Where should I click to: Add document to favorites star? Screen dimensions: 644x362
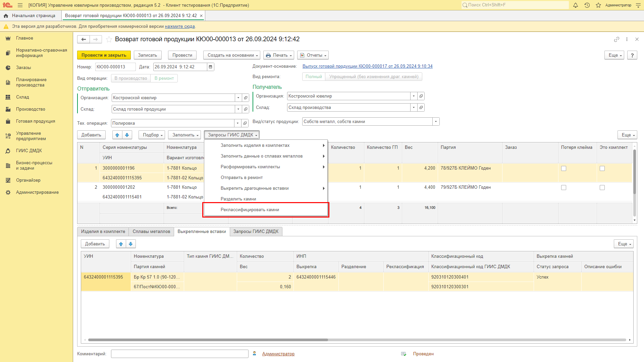point(109,39)
